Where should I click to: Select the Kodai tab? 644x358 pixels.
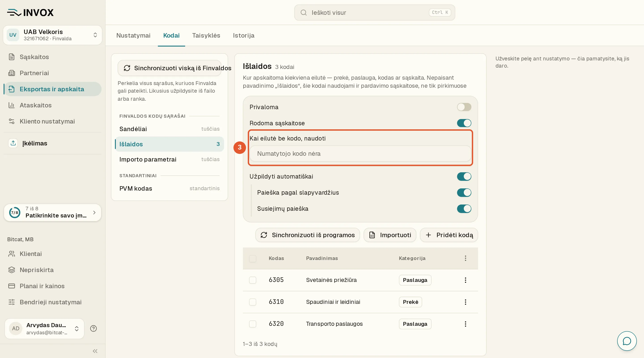coord(171,36)
